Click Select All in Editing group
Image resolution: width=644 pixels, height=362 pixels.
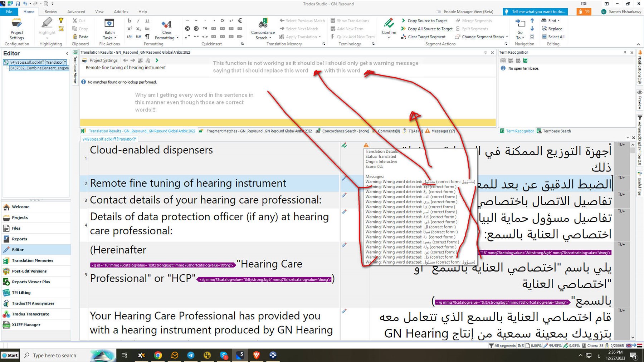tap(553, 36)
